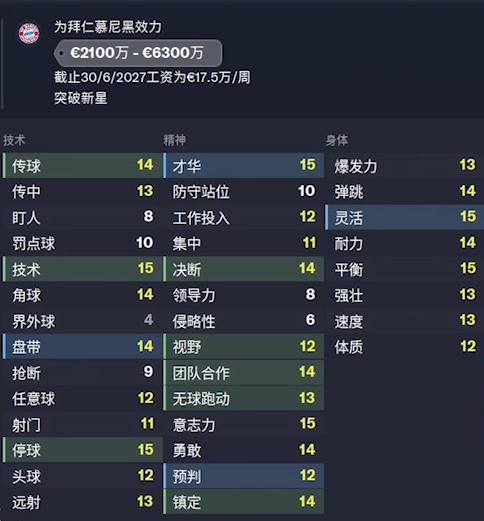The image size is (484, 521).
Task: Click the contract wage text €17.5万/周
Action: [218, 77]
